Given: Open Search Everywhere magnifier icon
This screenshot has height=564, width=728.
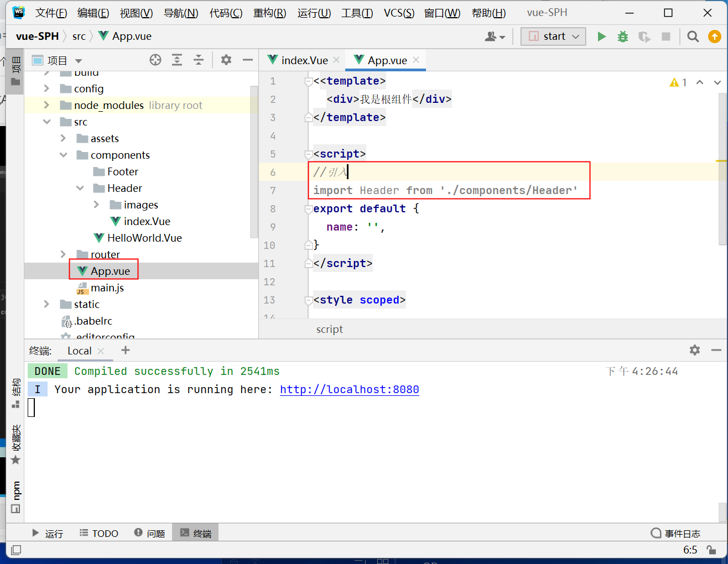Looking at the screenshot, I should (693, 36).
